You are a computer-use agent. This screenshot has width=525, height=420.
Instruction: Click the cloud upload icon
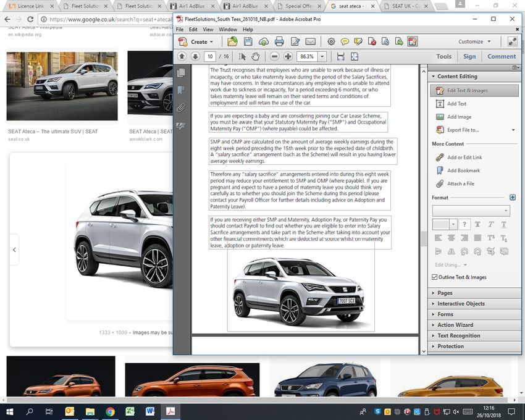tap(264, 41)
